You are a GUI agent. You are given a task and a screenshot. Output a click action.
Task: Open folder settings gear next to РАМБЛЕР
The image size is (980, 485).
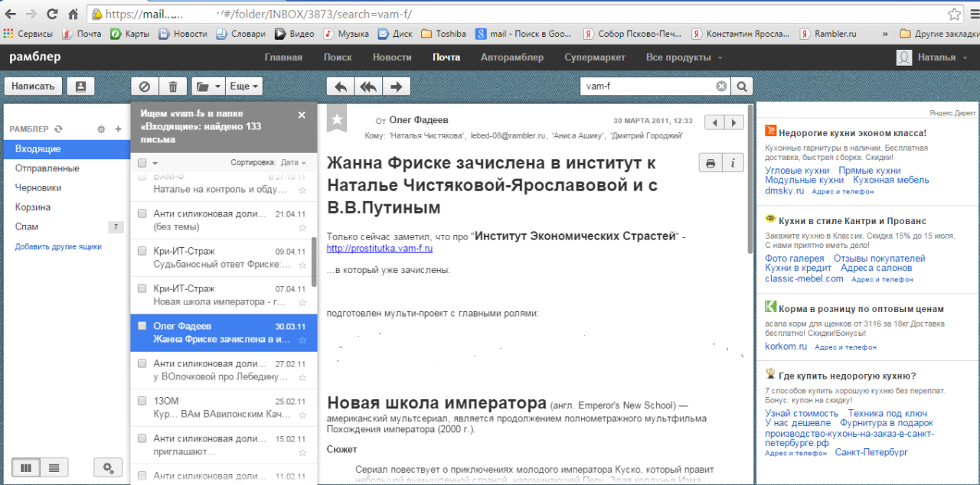point(101,130)
